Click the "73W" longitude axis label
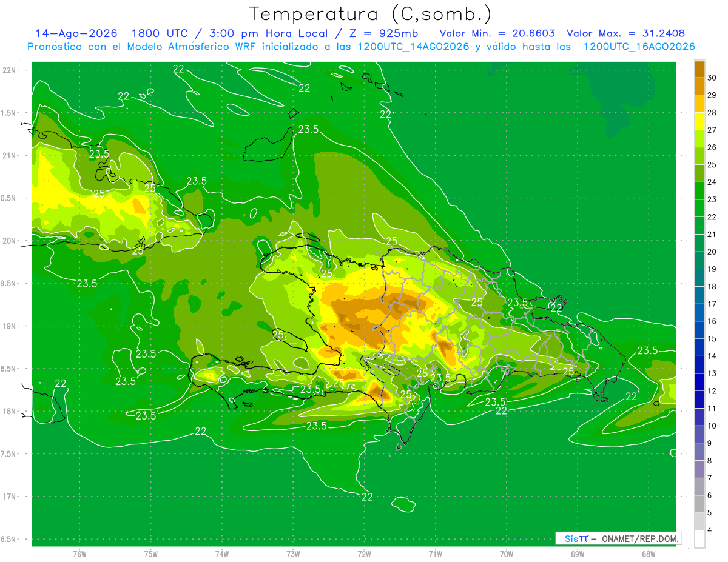The image size is (728, 562). point(293,554)
